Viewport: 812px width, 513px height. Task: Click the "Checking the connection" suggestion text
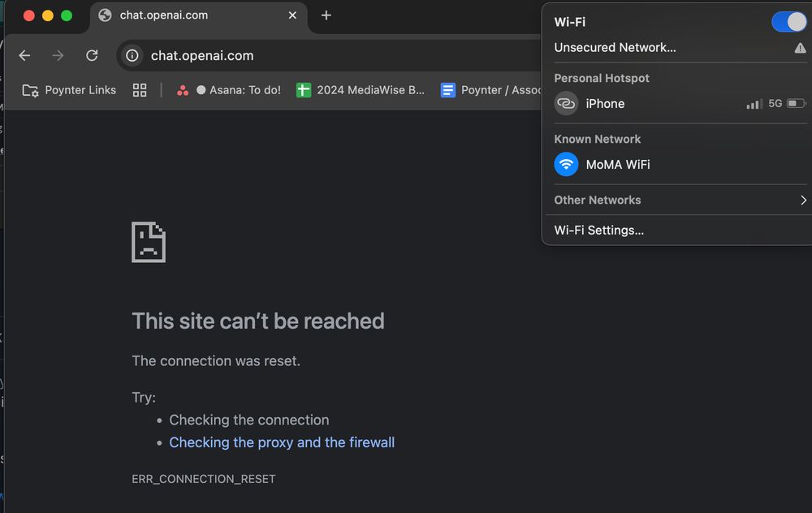[x=249, y=420]
